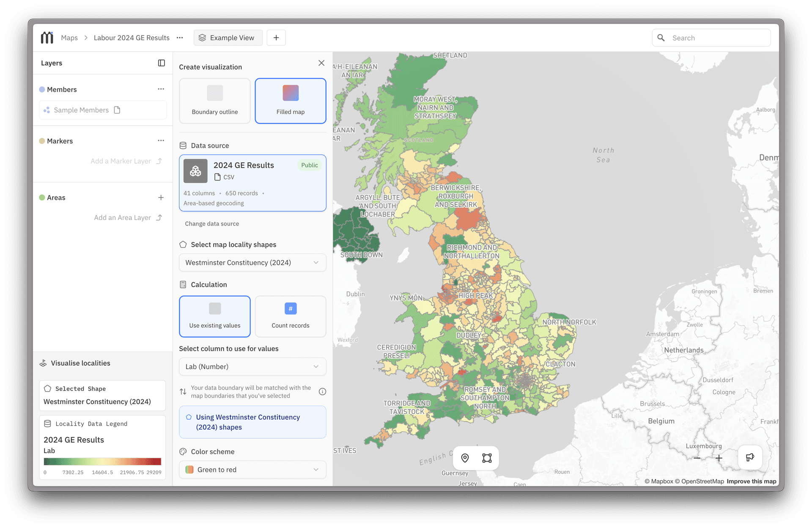Zoom in the map with plus

pyautogui.click(x=719, y=458)
